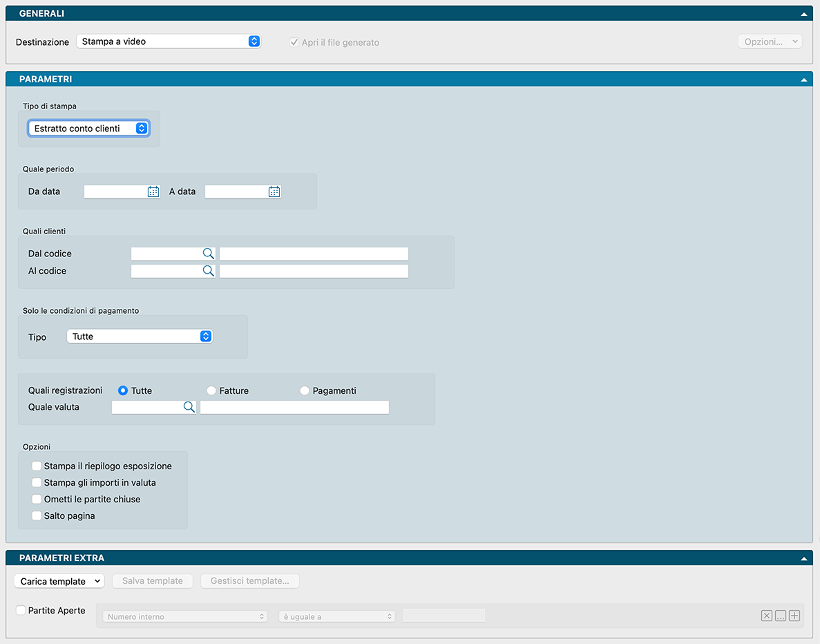
Task: Click the search icon for Al codice
Action: pos(208,271)
